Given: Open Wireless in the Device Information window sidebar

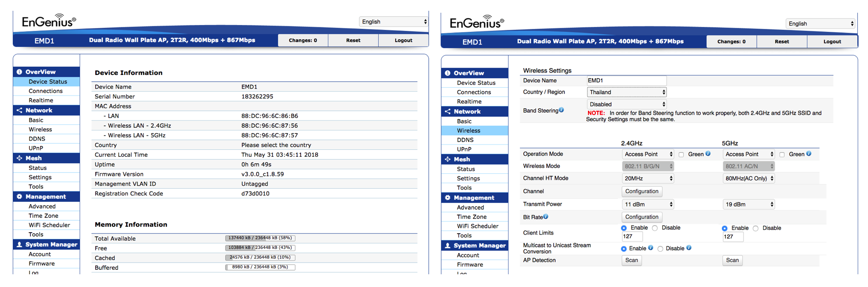Looking at the screenshot, I should (40, 130).
